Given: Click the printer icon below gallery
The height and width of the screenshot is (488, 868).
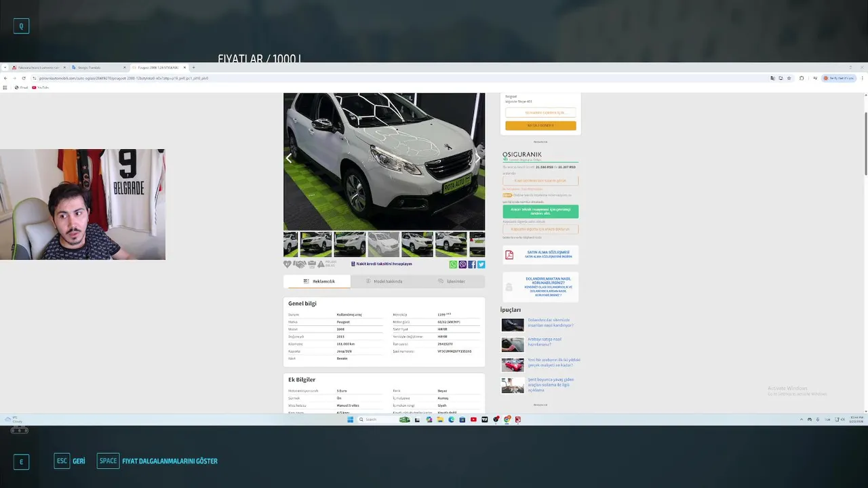Looking at the screenshot, I should pyautogui.click(x=311, y=264).
